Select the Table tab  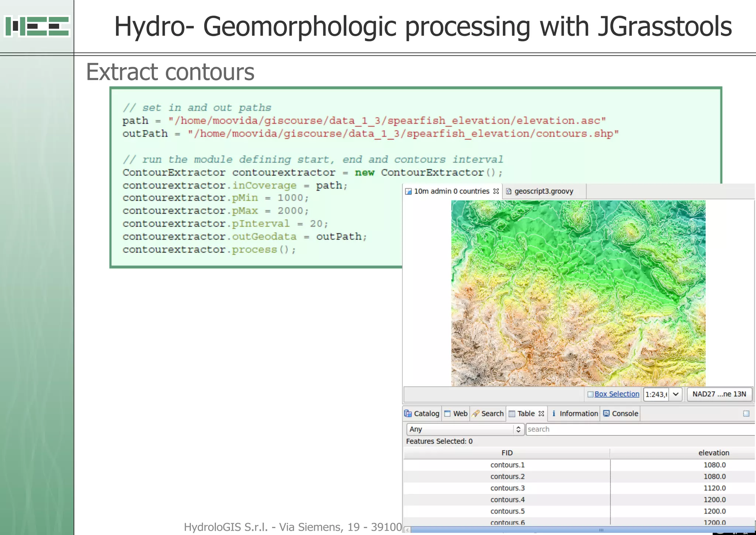click(x=526, y=413)
